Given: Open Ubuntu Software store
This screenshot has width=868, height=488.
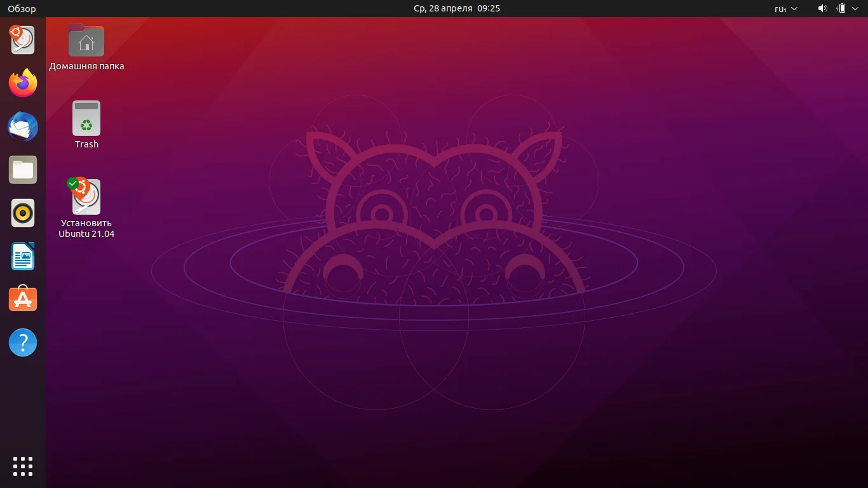Looking at the screenshot, I should pos(23,299).
